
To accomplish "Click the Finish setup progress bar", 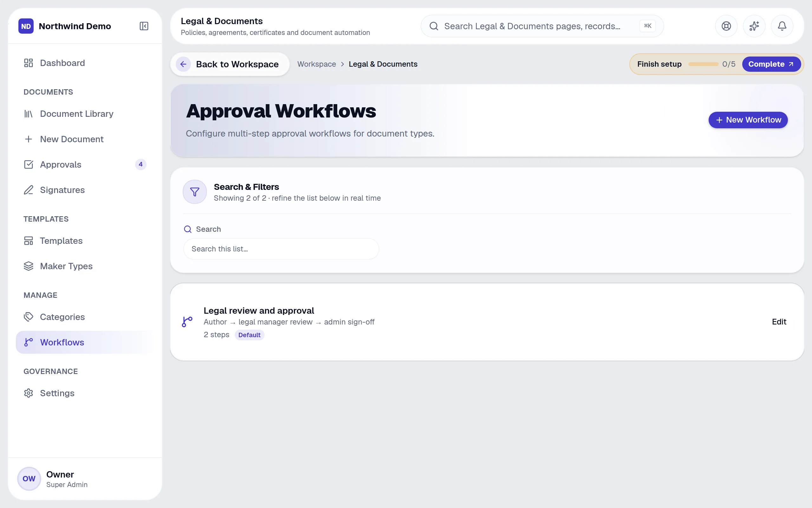I will [703, 64].
